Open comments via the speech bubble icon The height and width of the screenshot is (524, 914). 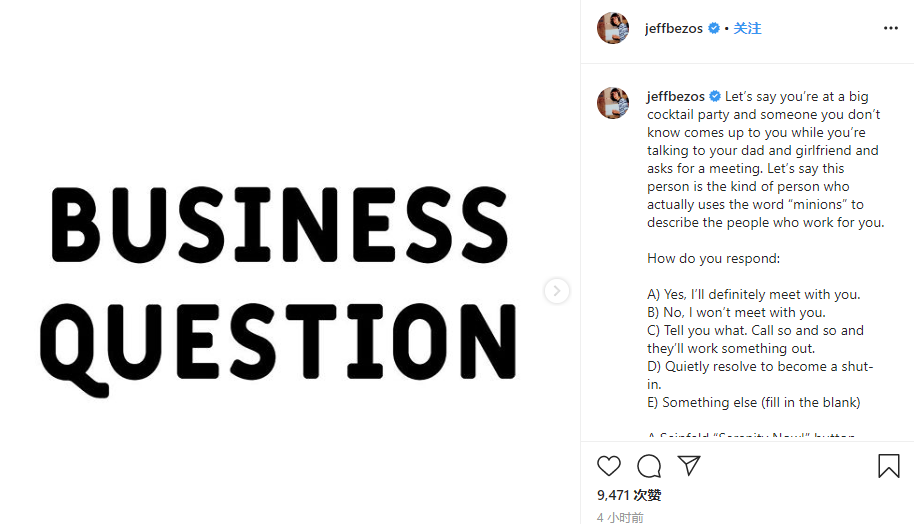pyautogui.click(x=649, y=466)
